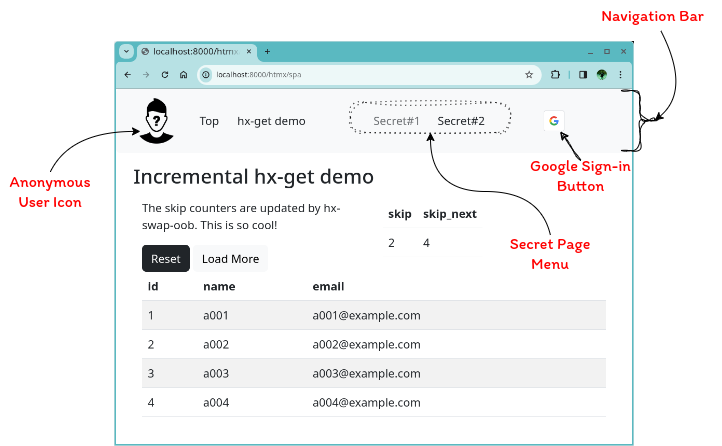722x446 pixels.
Task: Open the Secret#2 page link
Action: 461,121
